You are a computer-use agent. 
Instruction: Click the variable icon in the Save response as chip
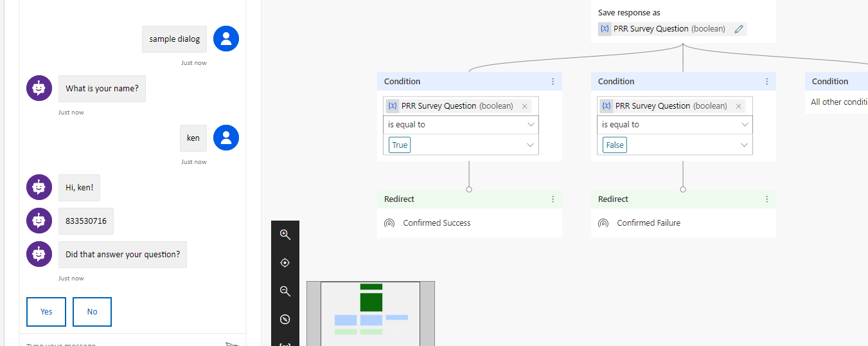(605, 29)
